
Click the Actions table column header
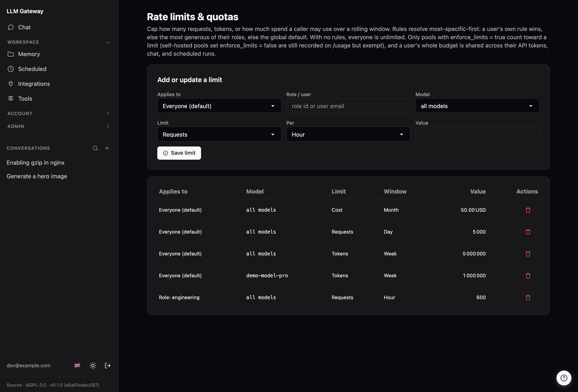click(x=527, y=191)
